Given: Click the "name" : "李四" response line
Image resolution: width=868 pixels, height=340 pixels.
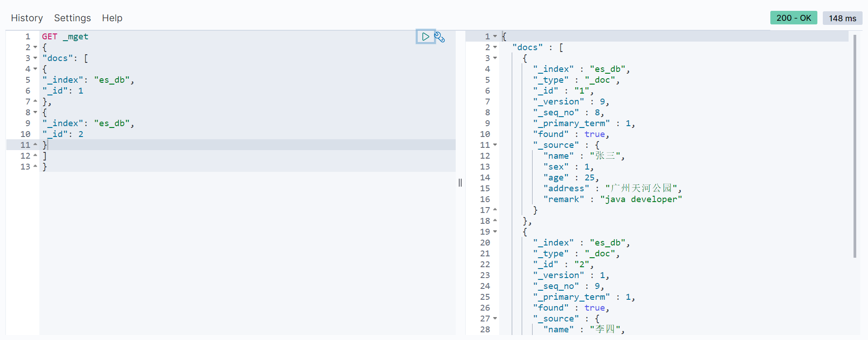Looking at the screenshot, I should pos(584,330).
